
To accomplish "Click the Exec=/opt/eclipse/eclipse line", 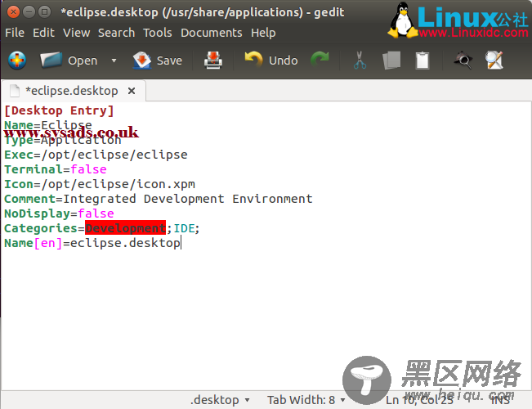I will point(96,155).
